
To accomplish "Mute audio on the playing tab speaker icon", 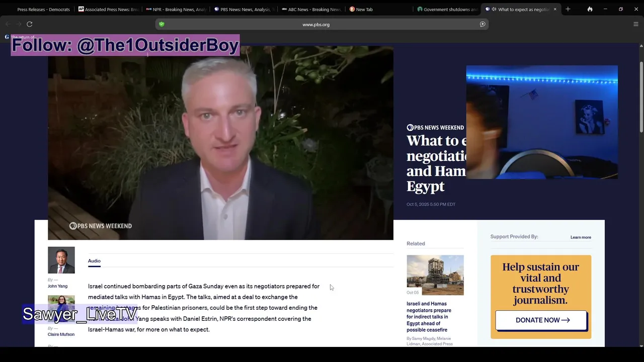I will pos(494,9).
